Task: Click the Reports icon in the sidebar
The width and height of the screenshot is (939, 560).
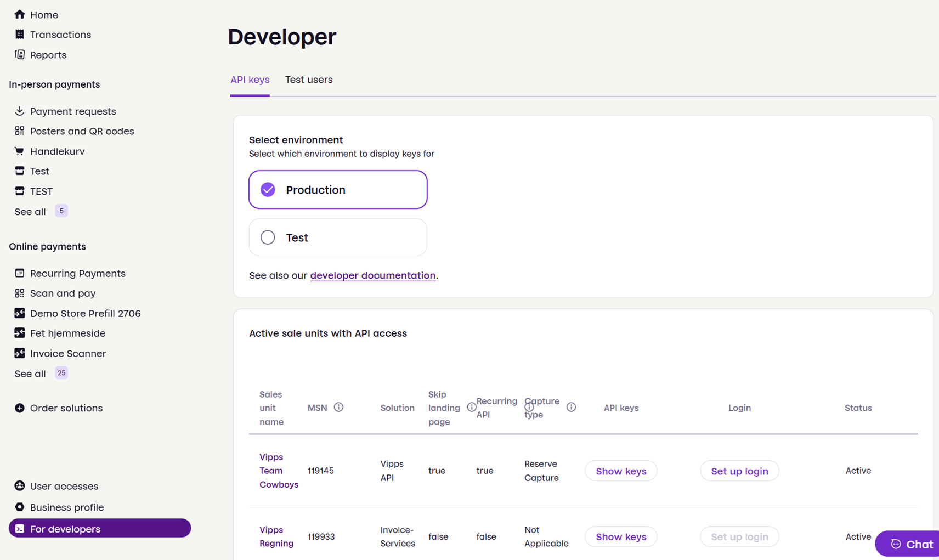Action: pos(20,54)
